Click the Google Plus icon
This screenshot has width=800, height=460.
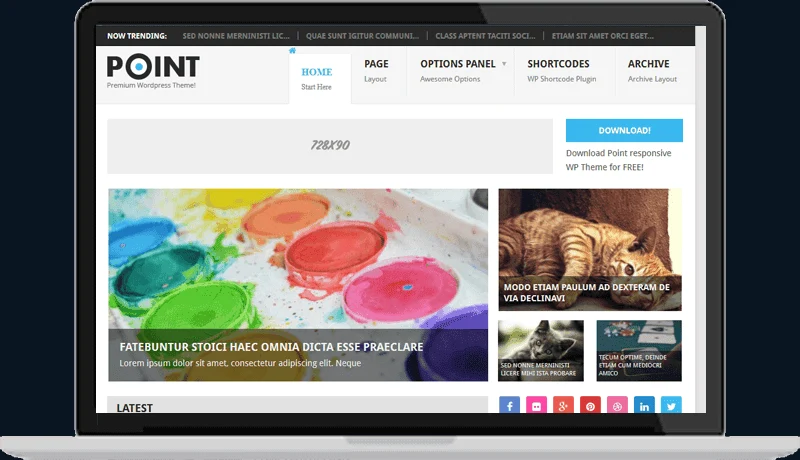(x=563, y=405)
